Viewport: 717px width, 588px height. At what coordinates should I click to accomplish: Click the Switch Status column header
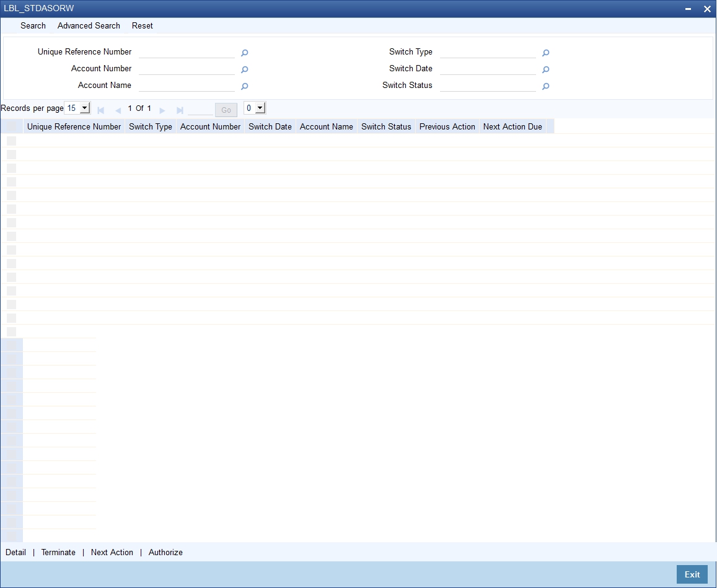tap(387, 126)
